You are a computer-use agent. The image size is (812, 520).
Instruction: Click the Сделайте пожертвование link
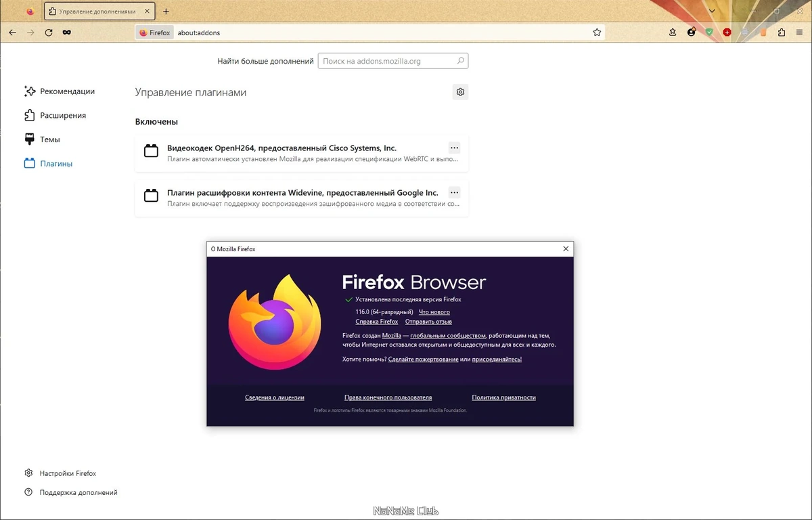pos(424,360)
